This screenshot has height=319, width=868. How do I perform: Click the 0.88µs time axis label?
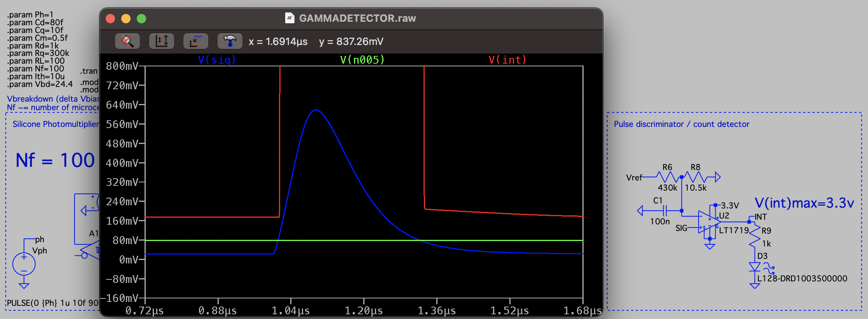[x=218, y=311]
